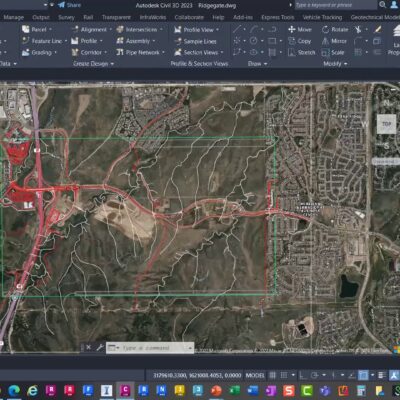The height and width of the screenshot is (400, 400).
Task: Open the Alignment dropdown arrow
Action: tap(110, 30)
